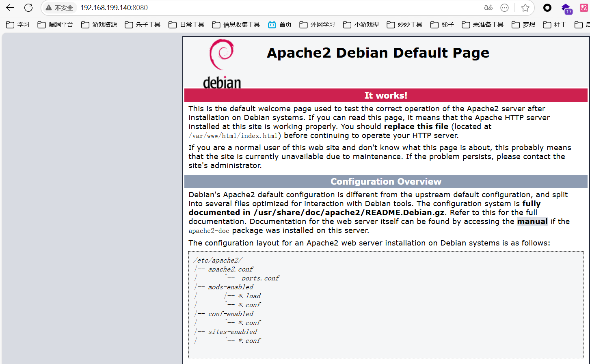
Task: Click the 'apache2-doc' package name
Action: pyautogui.click(x=209, y=231)
